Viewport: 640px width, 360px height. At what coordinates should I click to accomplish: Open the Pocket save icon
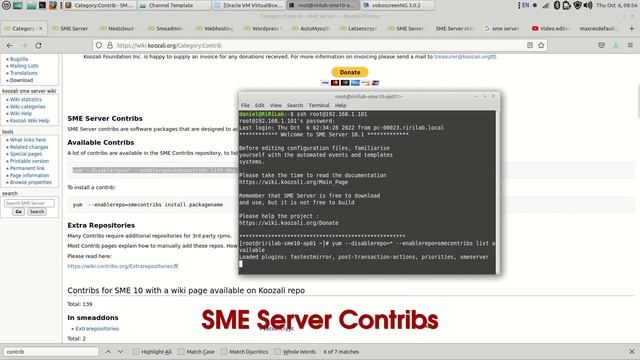pos(602,45)
